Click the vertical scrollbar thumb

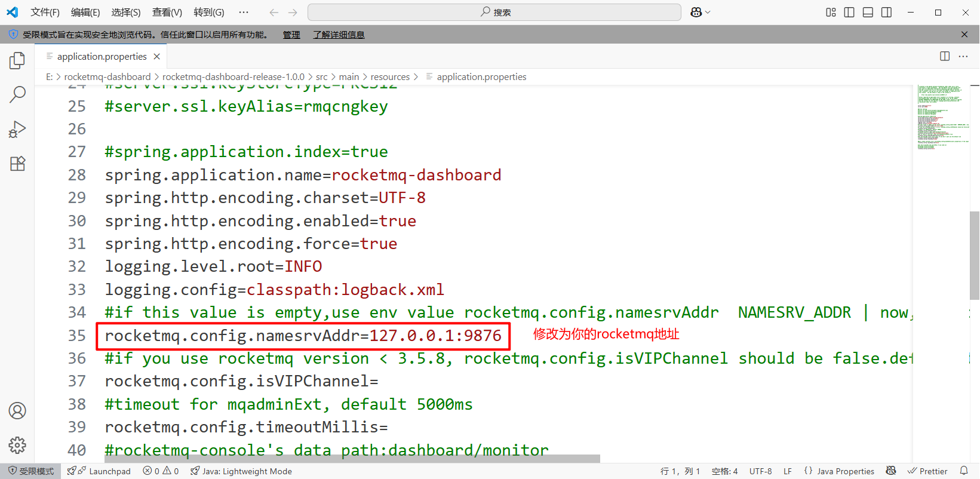(x=975, y=255)
